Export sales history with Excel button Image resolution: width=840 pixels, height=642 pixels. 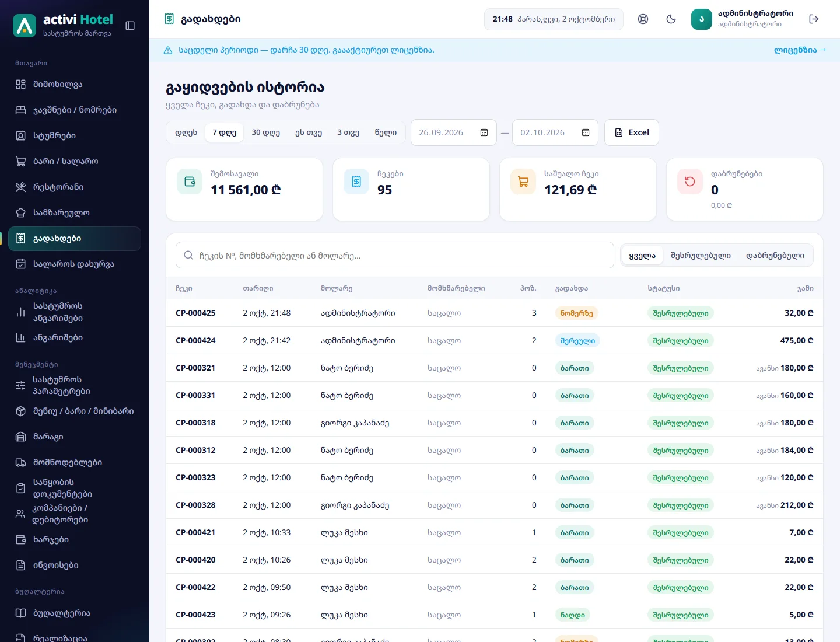click(x=632, y=132)
